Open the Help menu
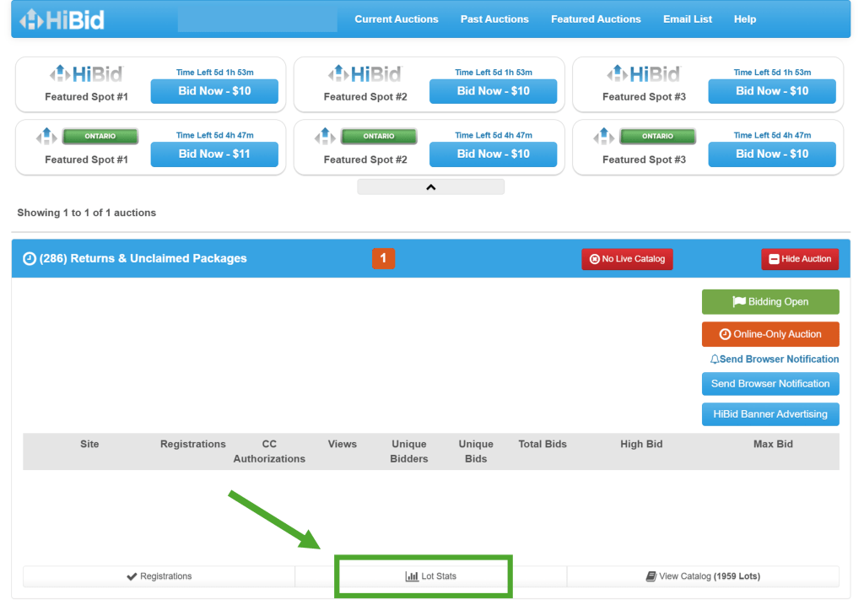864x616 pixels. click(x=745, y=19)
